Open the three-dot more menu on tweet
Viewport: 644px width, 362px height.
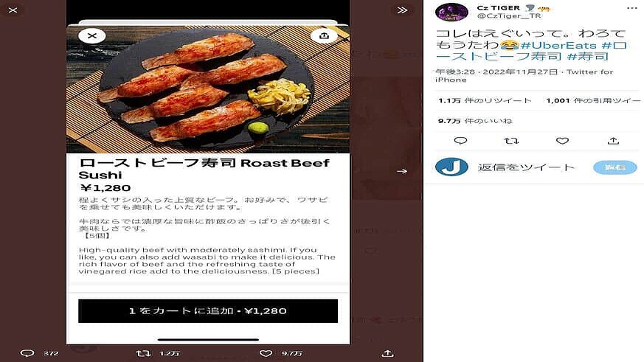click(x=632, y=8)
